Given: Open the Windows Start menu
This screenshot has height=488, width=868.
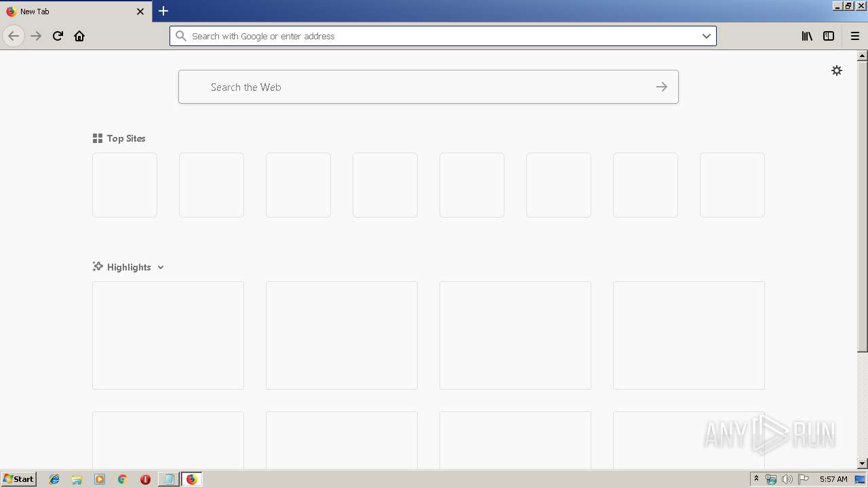Looking at the screenshot, I should click(x=18, y=479).
